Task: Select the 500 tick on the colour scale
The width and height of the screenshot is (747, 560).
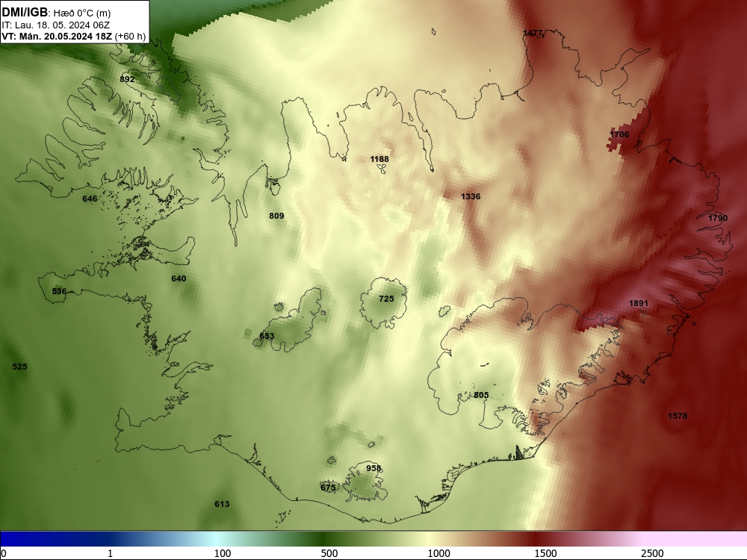Action: pos(329,553)
